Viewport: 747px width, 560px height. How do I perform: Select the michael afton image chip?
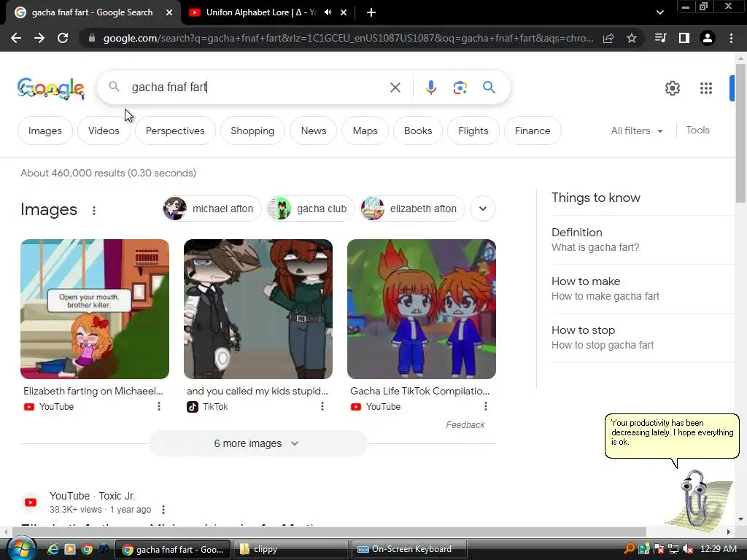pyautogui.click(x=212, y=209)
